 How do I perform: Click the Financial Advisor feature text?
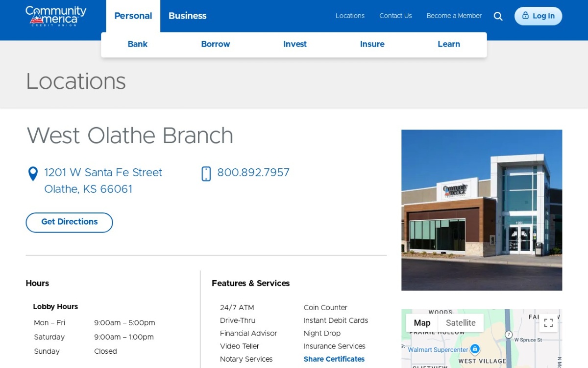[248, 333]
